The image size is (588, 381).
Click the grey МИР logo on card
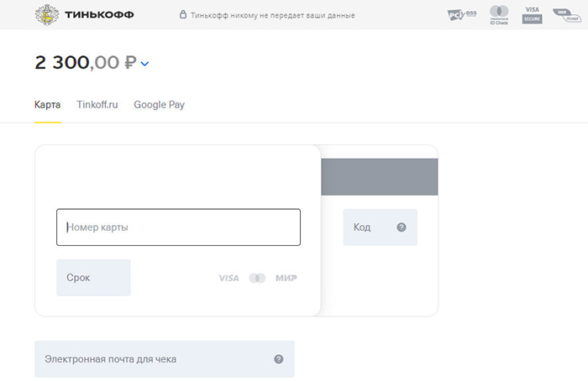(x=286, y=278)
